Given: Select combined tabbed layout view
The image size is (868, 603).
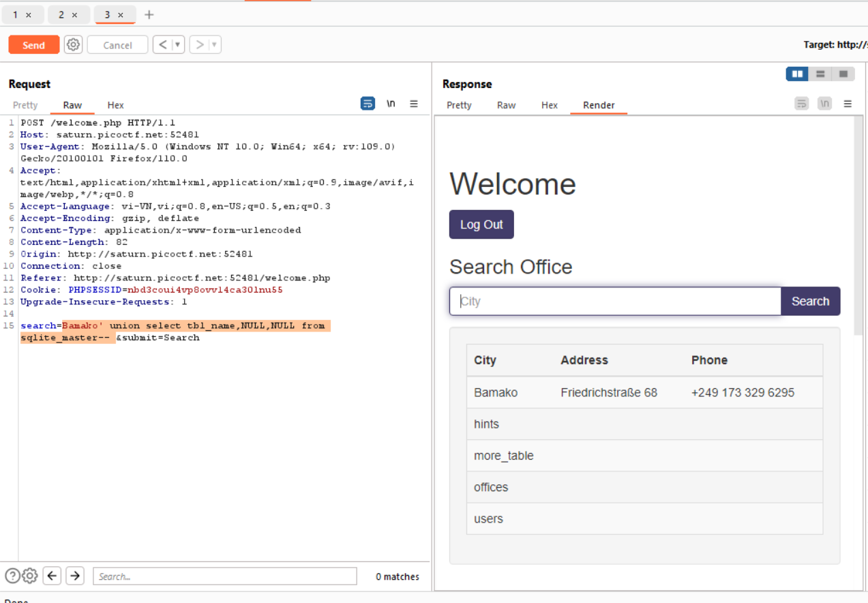Looking at the screenshot, I should (x=843, y=74).
